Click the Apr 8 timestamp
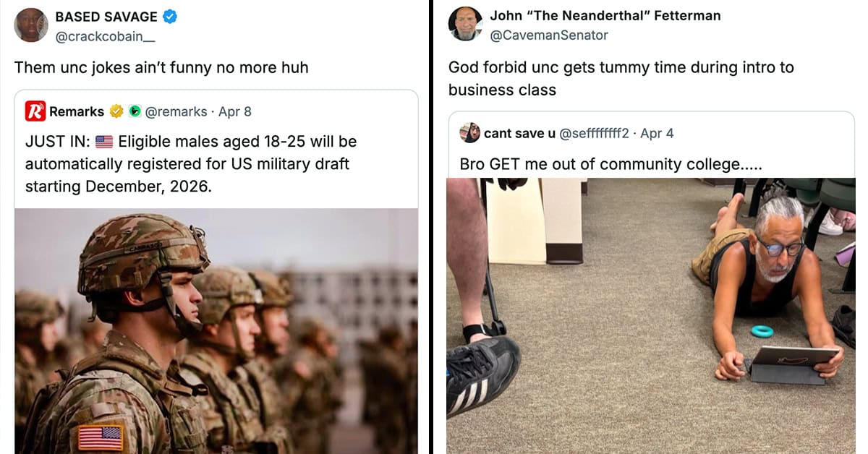This screenshot has height=454, width=868. (x=235, y=111)
